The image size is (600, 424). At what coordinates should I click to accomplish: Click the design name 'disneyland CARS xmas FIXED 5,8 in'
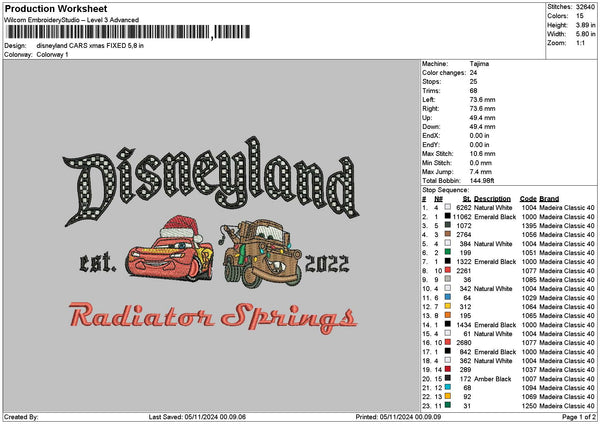[90, 46]
